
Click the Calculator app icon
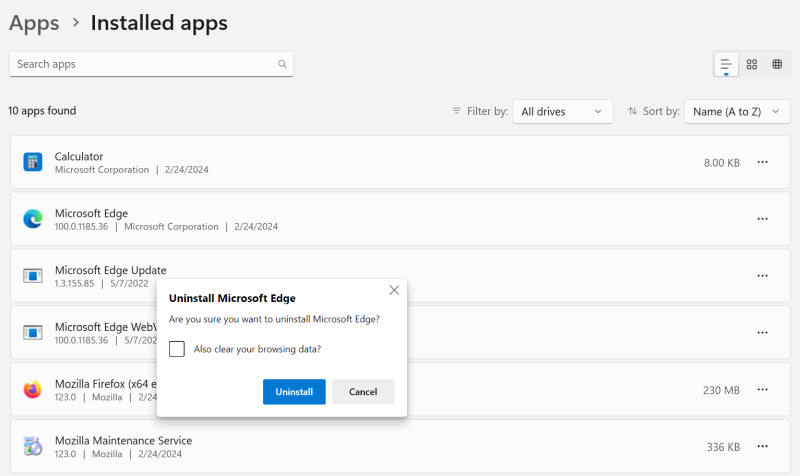(33, 162)
